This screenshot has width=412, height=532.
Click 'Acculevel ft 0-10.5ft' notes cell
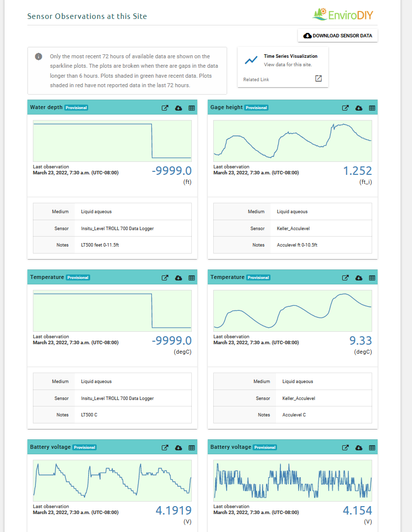(321, 245)
